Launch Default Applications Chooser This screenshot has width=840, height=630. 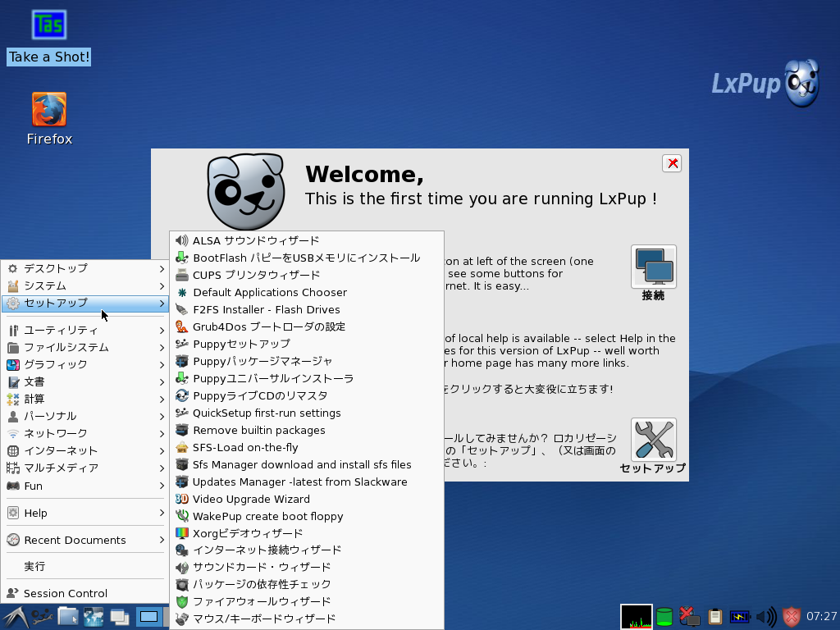tap(307, 293)
